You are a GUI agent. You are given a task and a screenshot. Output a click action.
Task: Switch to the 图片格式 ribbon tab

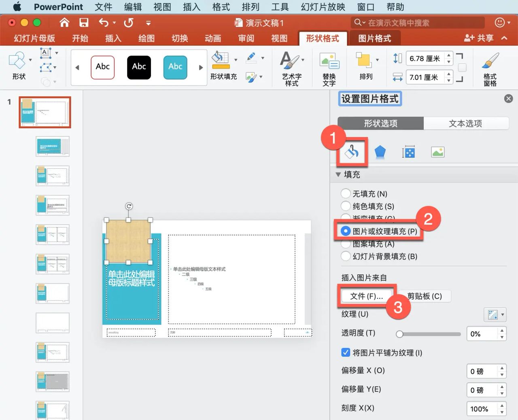click(375, 38)
